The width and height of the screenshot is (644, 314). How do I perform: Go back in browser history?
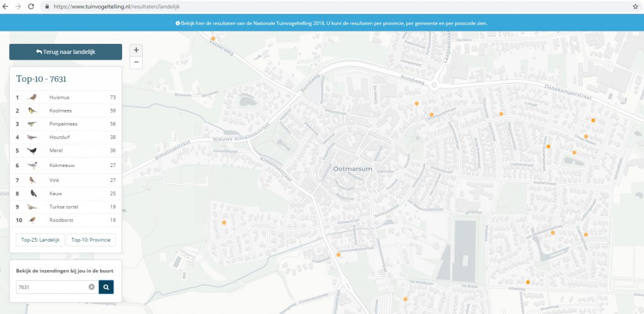click(x=5, y=6)
